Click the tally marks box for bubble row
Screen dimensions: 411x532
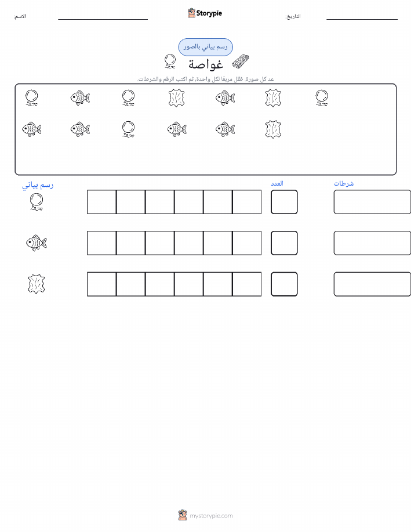click(372, 202)
